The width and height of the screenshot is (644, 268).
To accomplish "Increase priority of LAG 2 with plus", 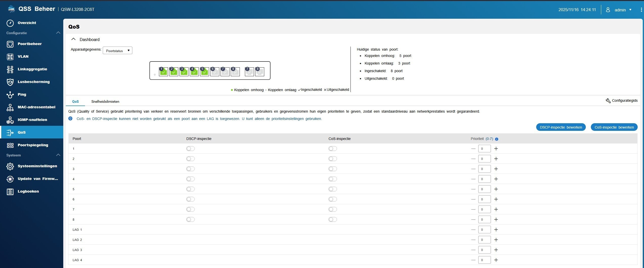I will click(496, 240).
